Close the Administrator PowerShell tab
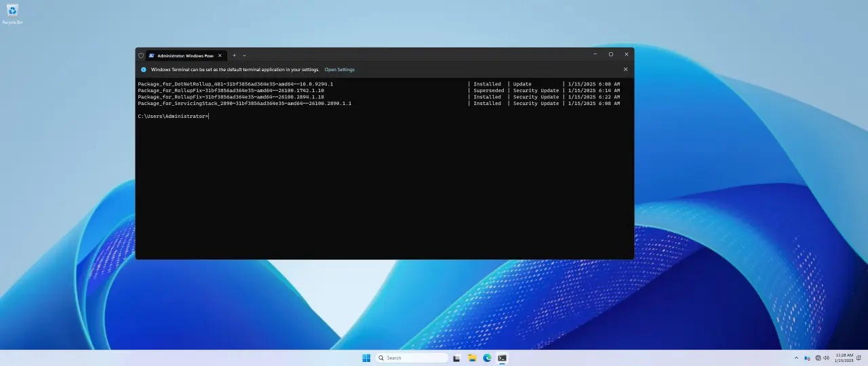868x366 pixels. (220, 56)
